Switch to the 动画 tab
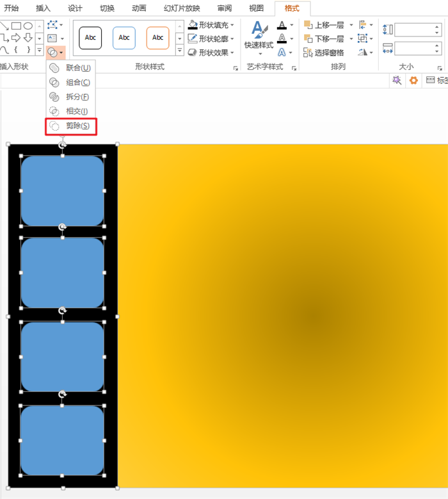The height and width of the screenshot is (499, 448). (139, 8)
